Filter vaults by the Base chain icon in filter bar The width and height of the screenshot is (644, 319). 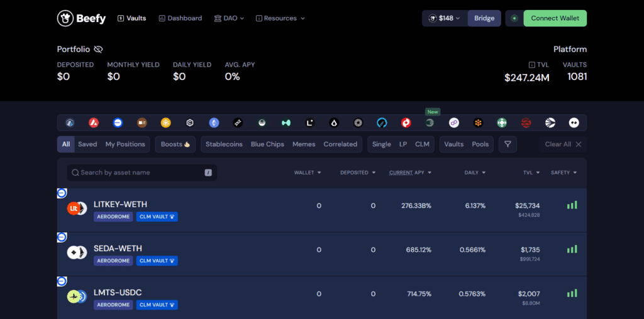[x=118, y=122]
